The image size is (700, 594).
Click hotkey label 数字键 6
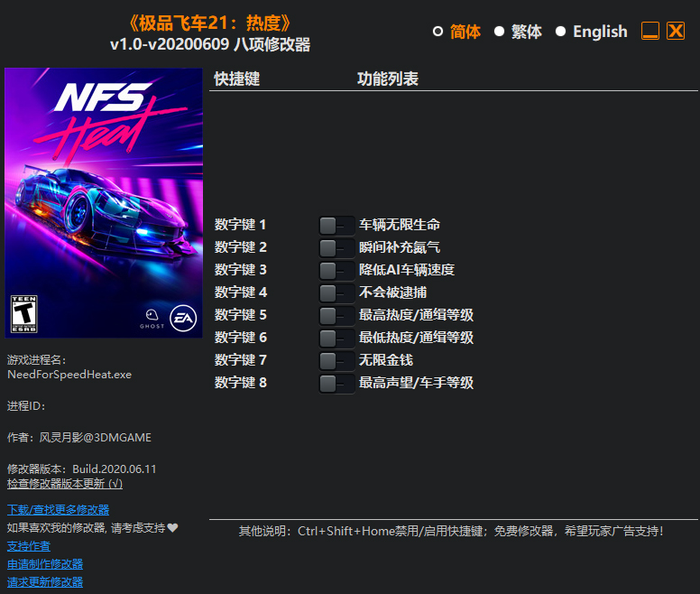click(x=240, y=338)
